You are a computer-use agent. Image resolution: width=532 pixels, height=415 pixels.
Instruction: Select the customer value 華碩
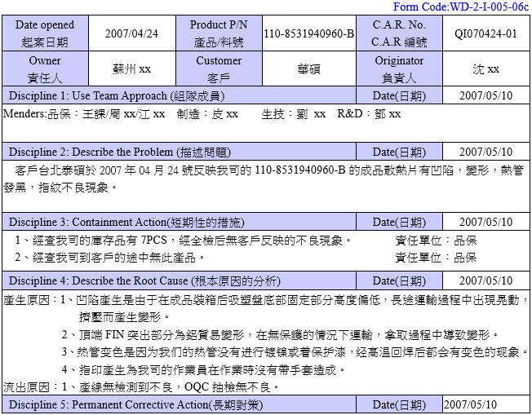[x=309, y=69]
